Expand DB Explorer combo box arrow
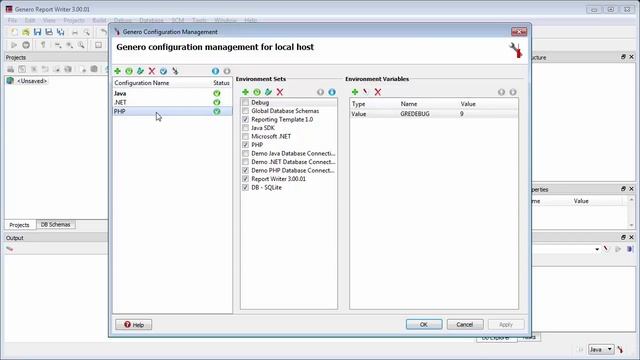640x360 pixels. [x=597, y=249]
